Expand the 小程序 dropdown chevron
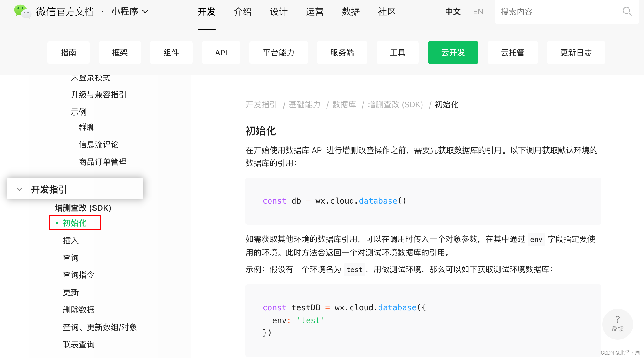644x358 pixels. [x=146, y=12]
